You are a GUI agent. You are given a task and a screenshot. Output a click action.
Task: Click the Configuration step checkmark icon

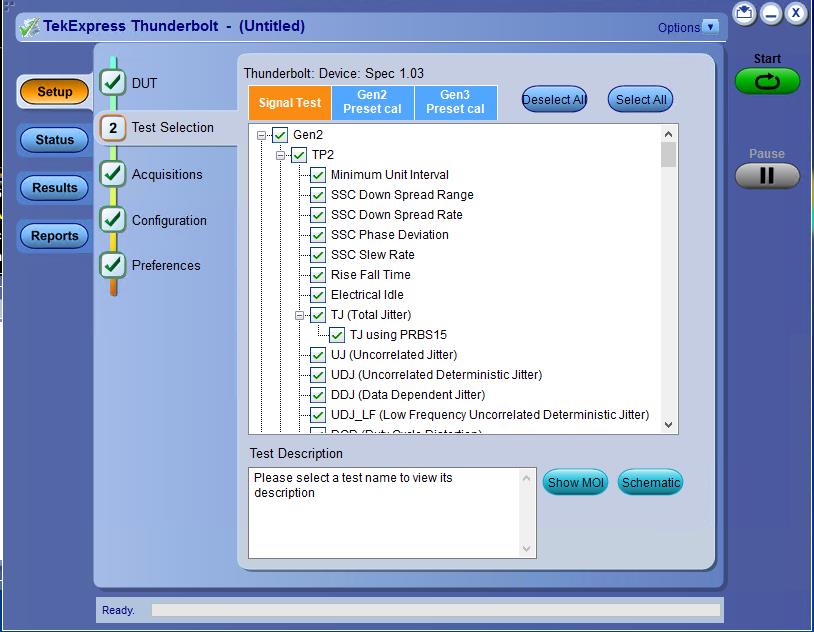click(x=113, y=220)
